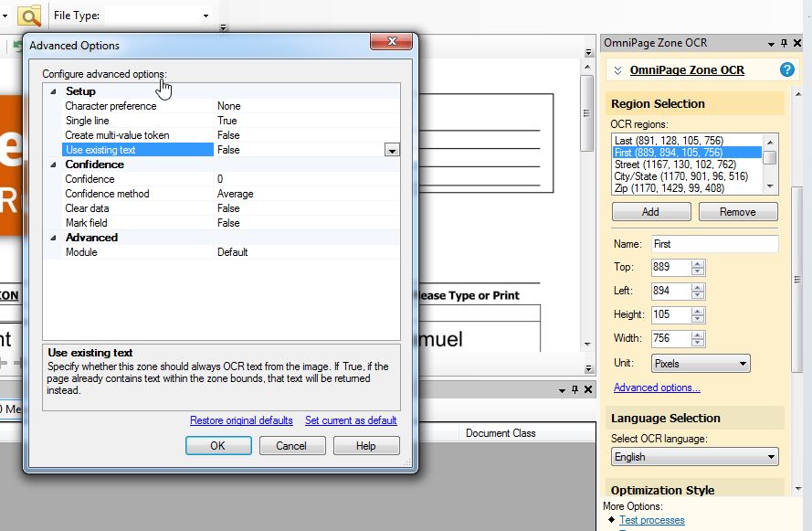Select the City/State OCR region
812x531 pixels.
(x=687, y=176)
